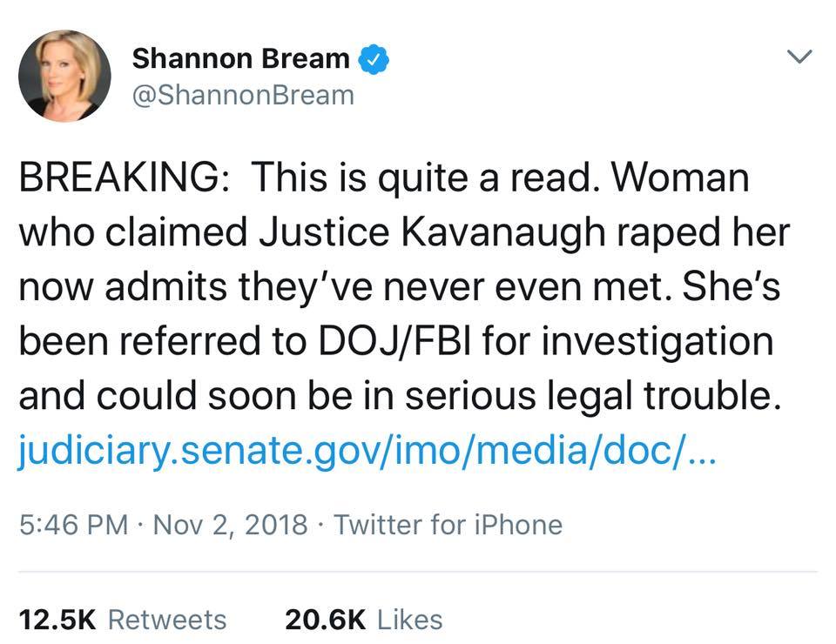The image size is (836, 644).
Task: Click "This is quite a read" sentence
Action: [425, 179]
